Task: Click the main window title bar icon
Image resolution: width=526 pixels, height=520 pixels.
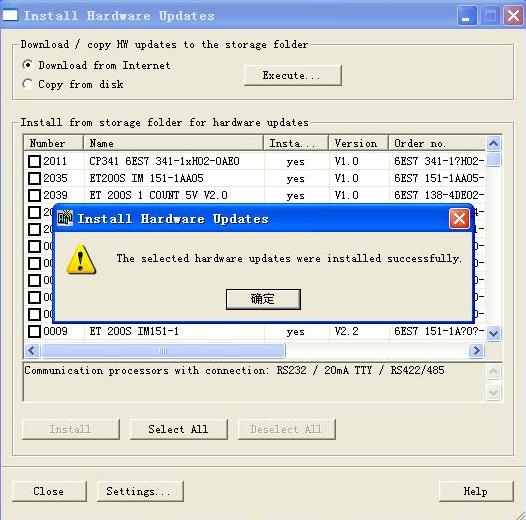Action: click(x=10, y=15)
